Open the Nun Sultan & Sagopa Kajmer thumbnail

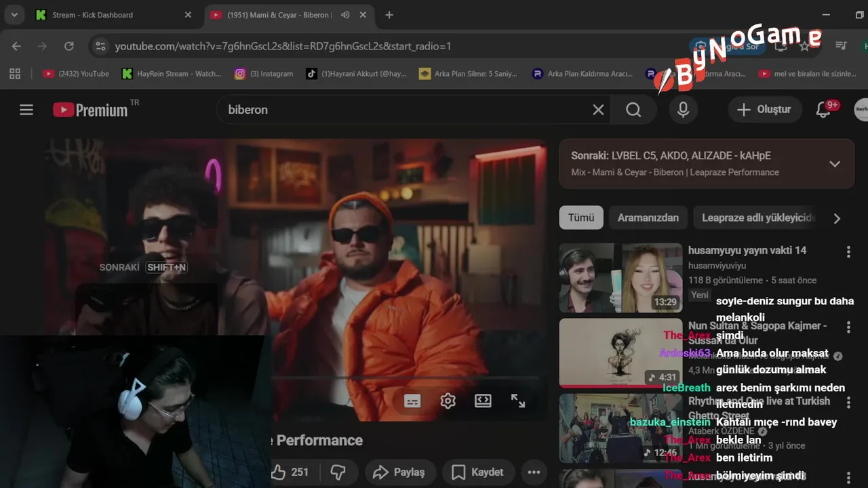[x=620, y=353]
